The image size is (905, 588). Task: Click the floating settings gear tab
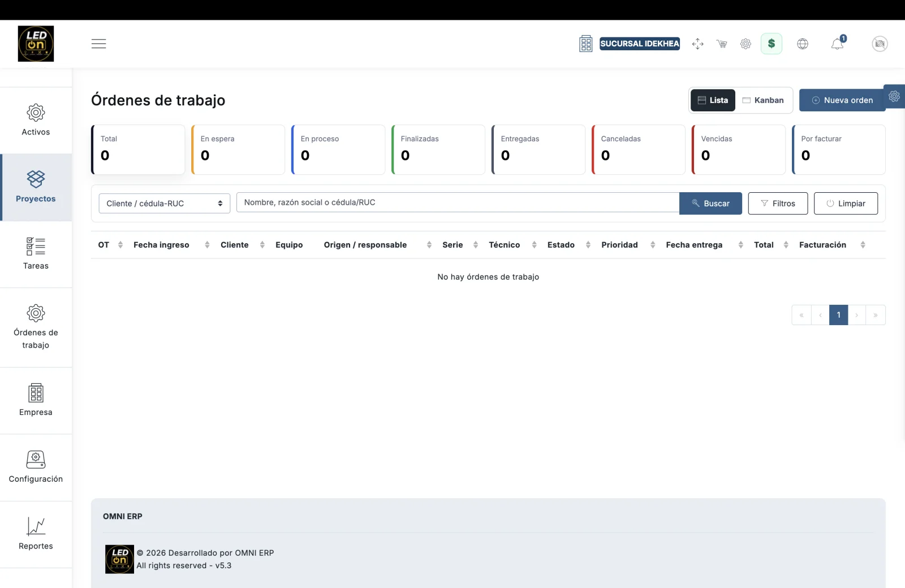pyautogui.click(x=894, y=96)
